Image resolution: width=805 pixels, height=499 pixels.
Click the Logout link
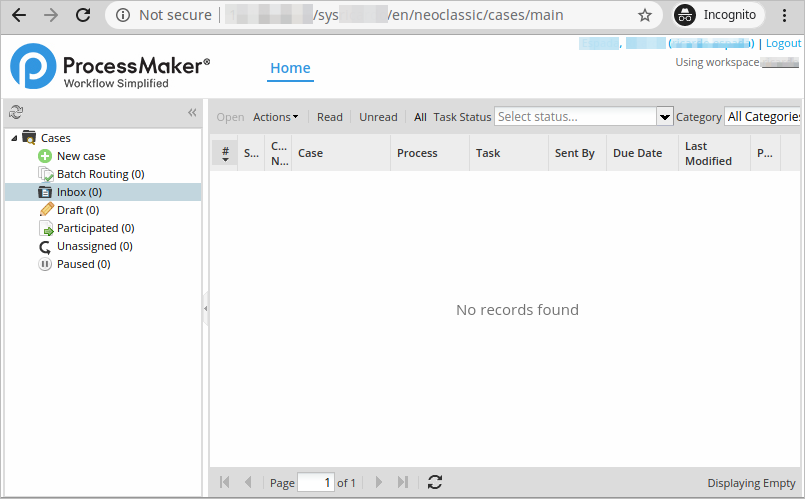pos(783,44)
